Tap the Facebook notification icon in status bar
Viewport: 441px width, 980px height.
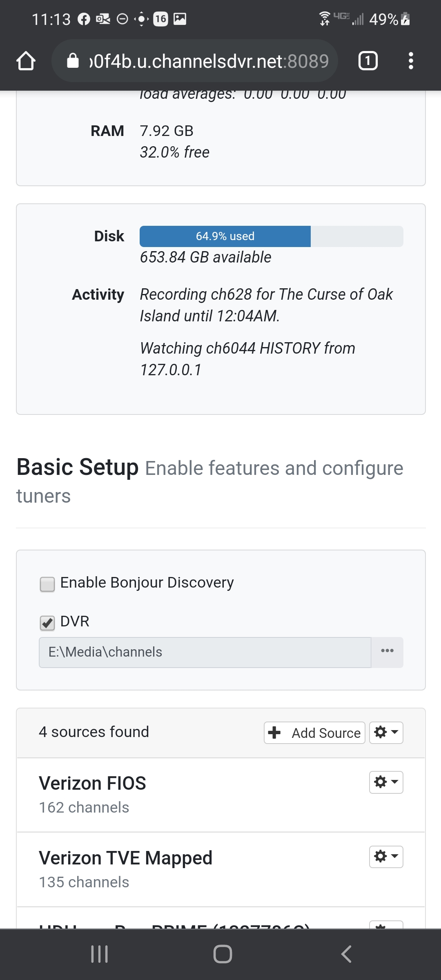[x=84, y=19]
